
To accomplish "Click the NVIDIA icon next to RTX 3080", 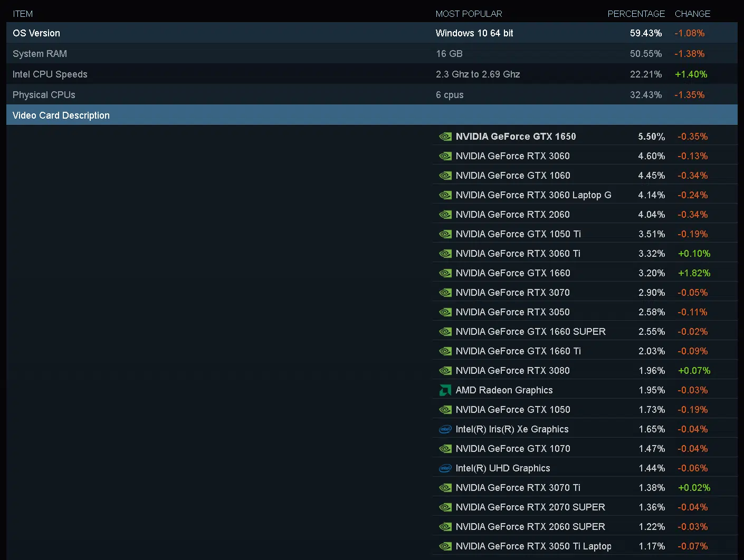I will [x=445, y=371].
